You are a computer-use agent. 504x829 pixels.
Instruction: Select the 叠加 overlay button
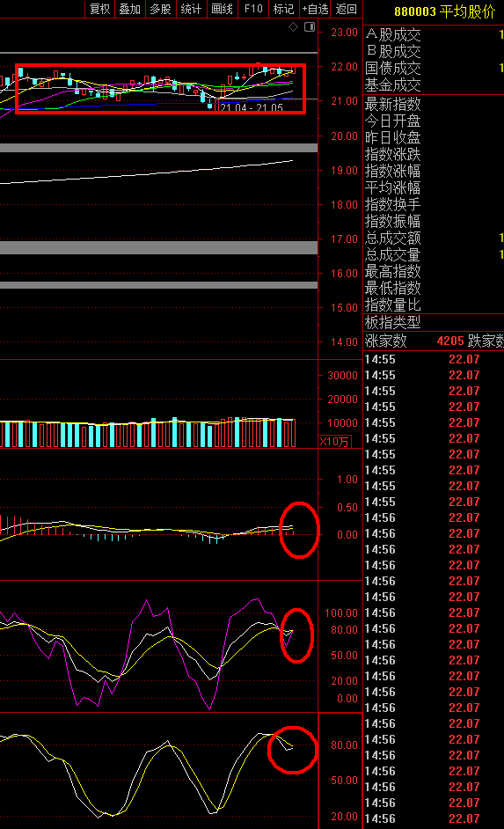(x=130, y=9)
